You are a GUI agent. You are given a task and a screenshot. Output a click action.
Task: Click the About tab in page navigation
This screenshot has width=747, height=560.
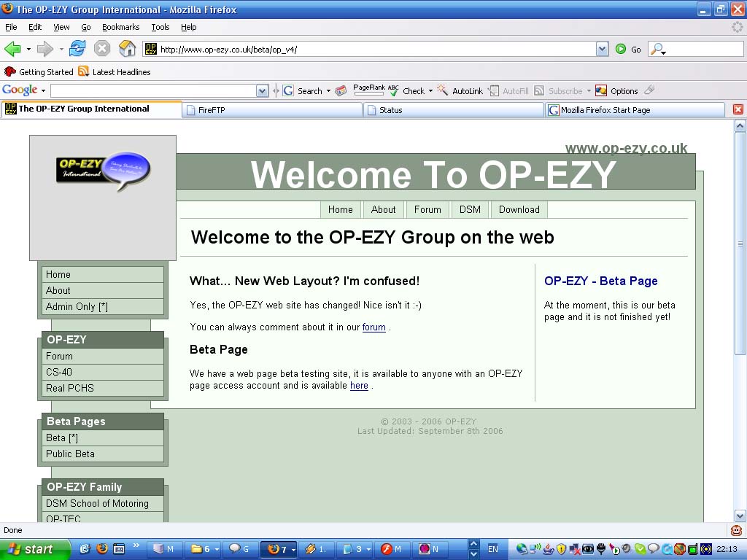pos(384,209)
